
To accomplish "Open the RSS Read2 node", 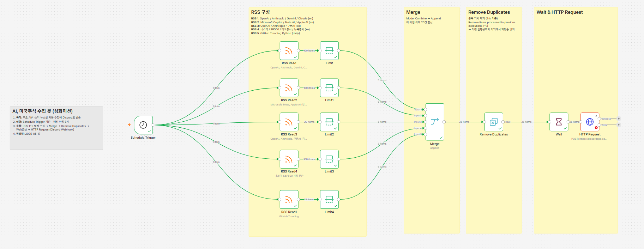I will point(289,88).
